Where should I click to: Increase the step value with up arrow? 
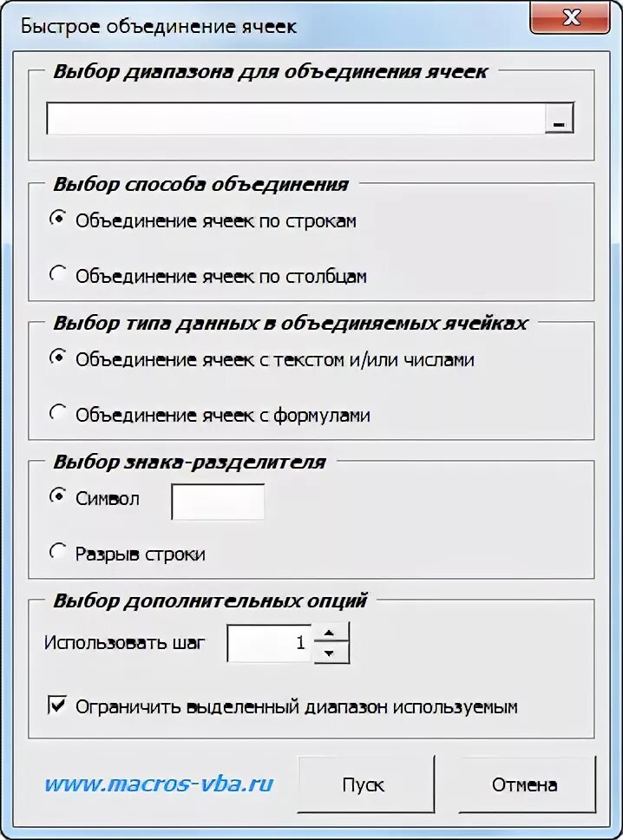(331, 633)
